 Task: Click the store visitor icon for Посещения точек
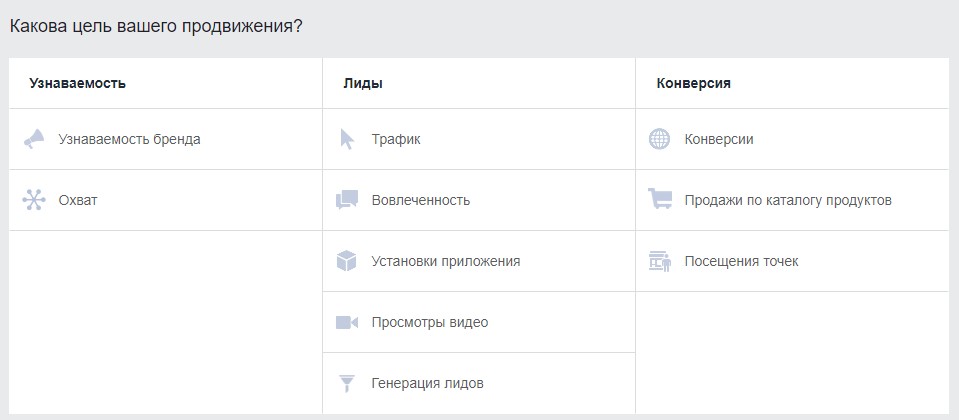pyautogui.click(x=660, y=261)
